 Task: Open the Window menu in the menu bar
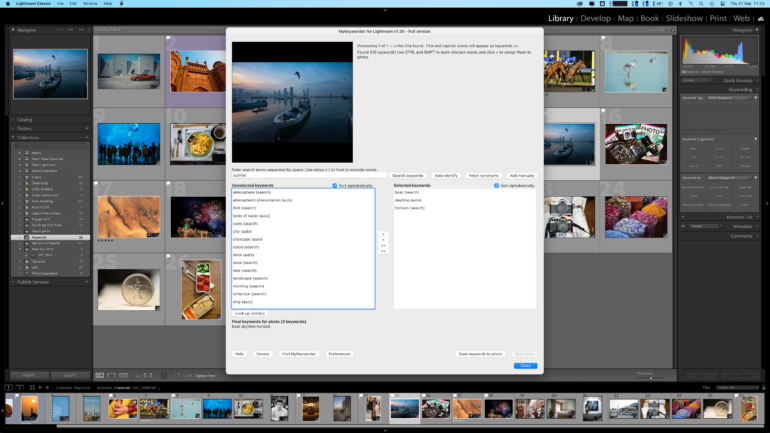point(90,3)
